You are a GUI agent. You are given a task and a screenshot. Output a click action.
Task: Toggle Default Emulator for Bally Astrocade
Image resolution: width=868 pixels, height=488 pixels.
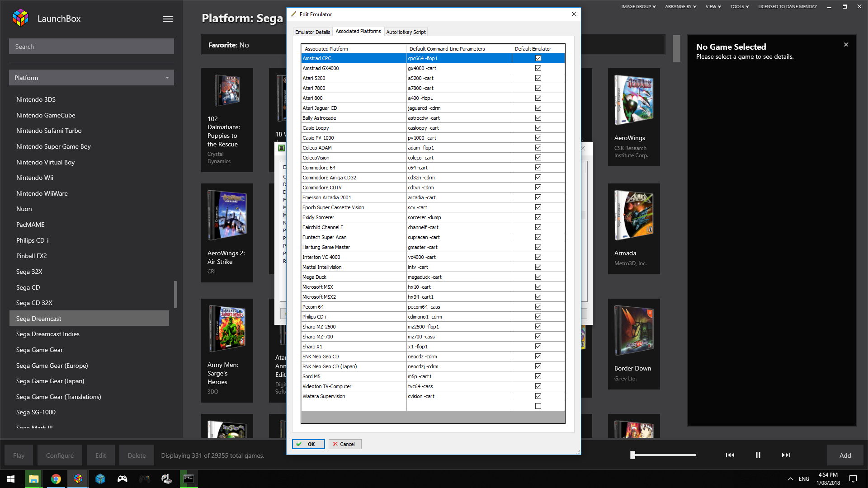point(538,118)
